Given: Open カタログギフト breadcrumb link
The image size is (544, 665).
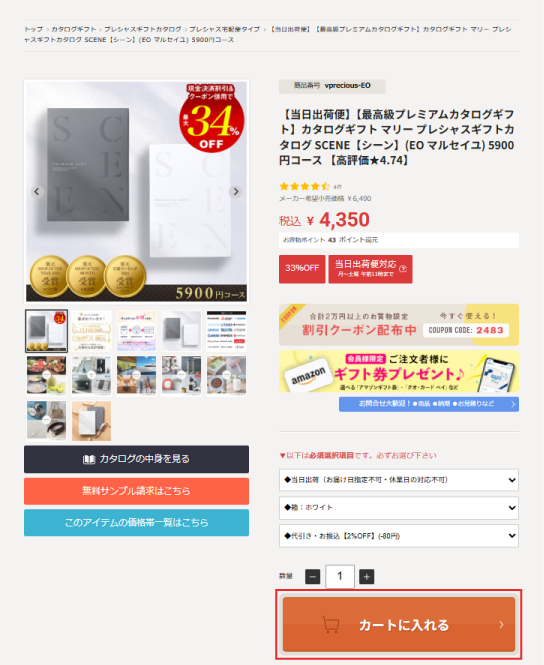Looking at the screenshot, I should (74, 29).
